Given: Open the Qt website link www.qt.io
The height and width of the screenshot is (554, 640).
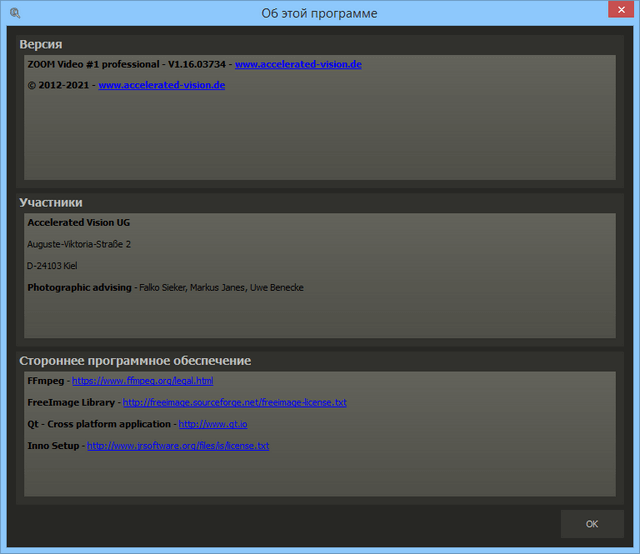Looking at the screenshot, I should pyautogui.click(x=213, y=424).
